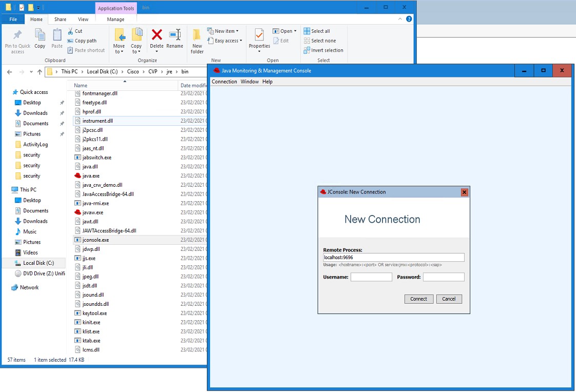
Task: Click the Paste ribbon icon
Action: click(x=57, y=35)
